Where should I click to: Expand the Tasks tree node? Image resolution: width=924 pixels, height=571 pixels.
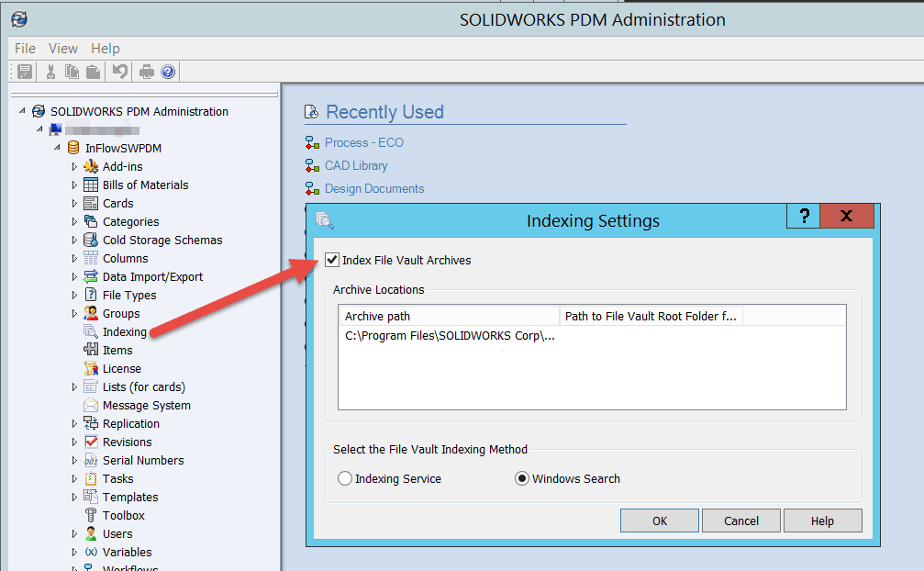click(74, 478)
